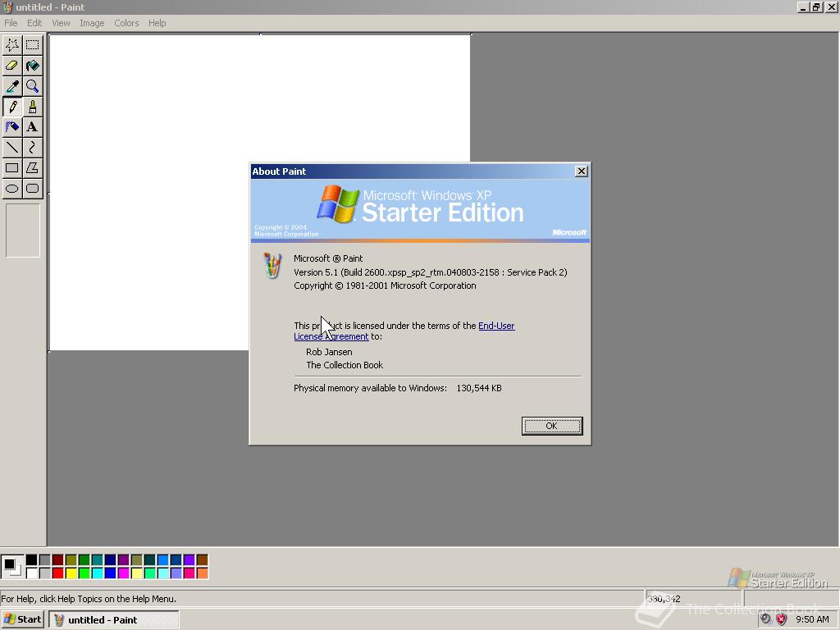Open the Image menu
This screenshot has width=840, height=630.
pos(92,23)
